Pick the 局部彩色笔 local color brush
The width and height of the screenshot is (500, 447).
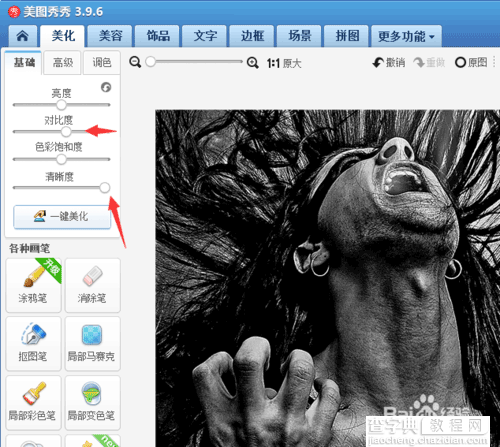coord(33,403)
